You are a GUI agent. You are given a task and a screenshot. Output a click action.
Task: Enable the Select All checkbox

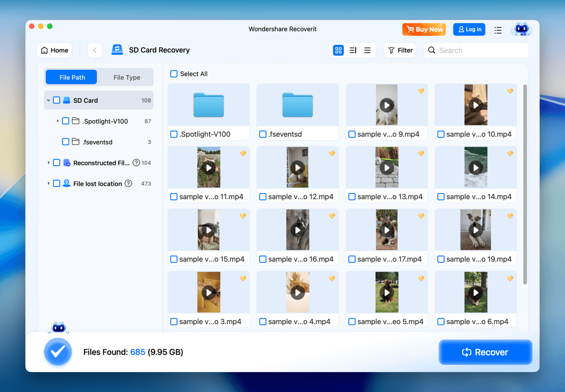click(173, 74)
